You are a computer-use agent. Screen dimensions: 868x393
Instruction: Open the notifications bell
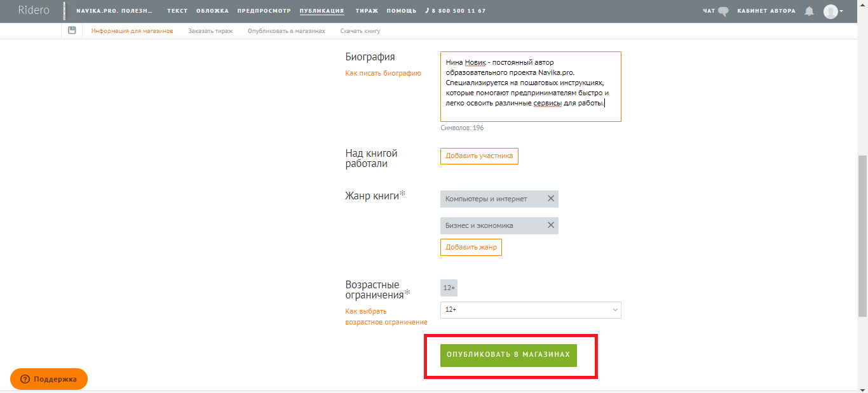pos(809,11)
